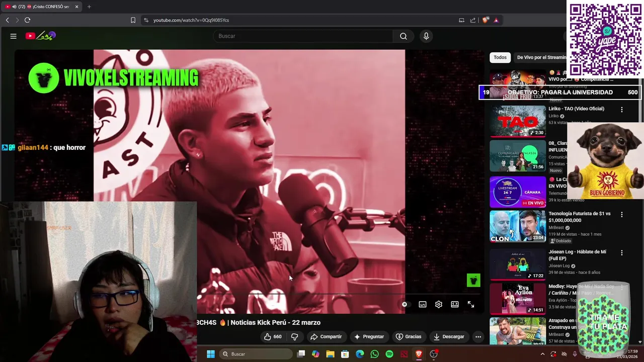Open the Brave Shields lion icon
The width and height of the screenshot is (644, 362).
click(x=485, y=20)
